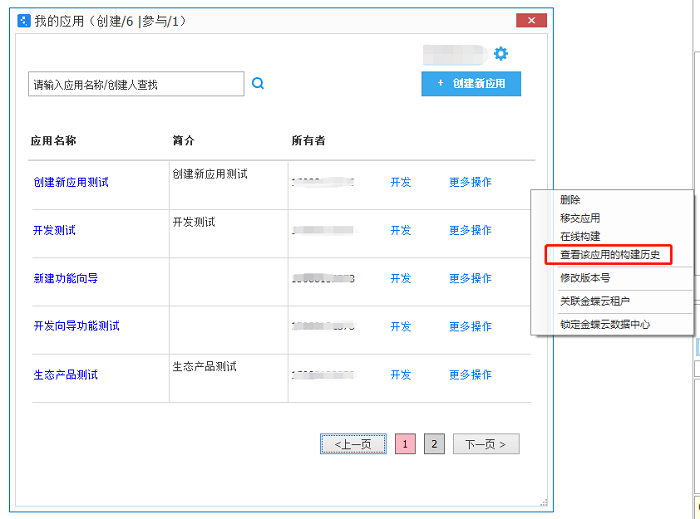Click the 下一页 next page button
Image resolution: width=700 pixels, height=519 pixels.
pyautogui.click(x=486, y=444)
